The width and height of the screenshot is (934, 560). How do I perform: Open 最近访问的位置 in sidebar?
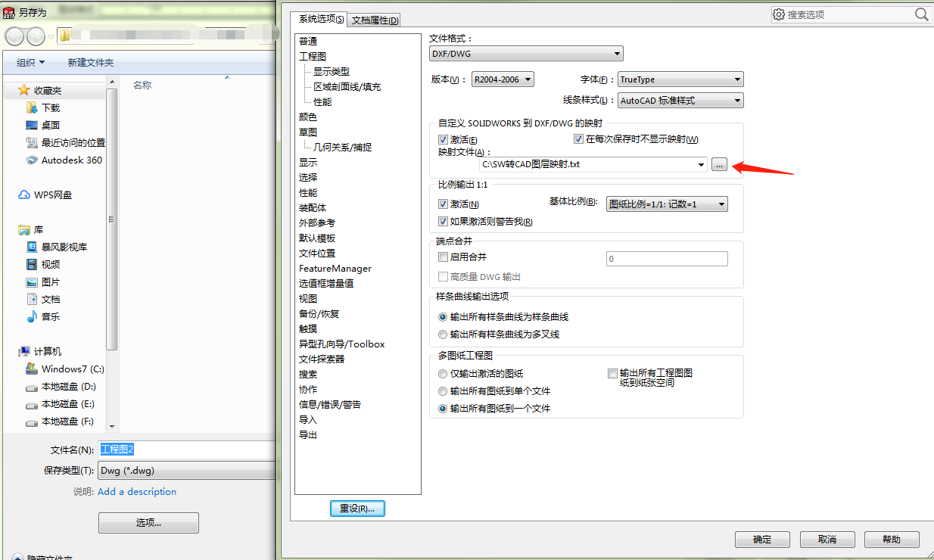click(65, 142)
